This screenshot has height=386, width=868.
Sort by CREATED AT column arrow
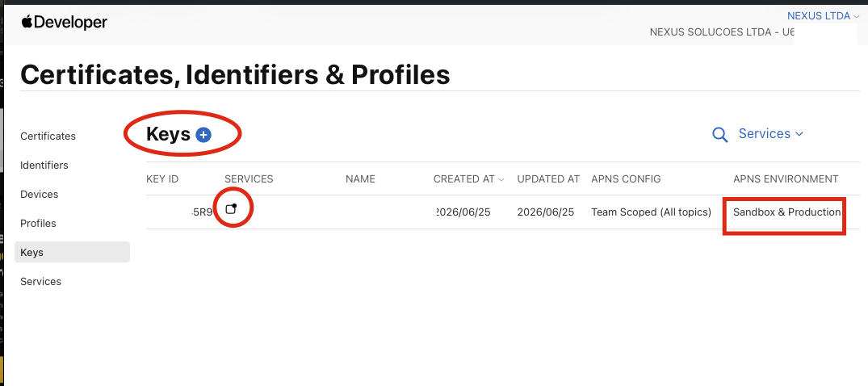501,179
